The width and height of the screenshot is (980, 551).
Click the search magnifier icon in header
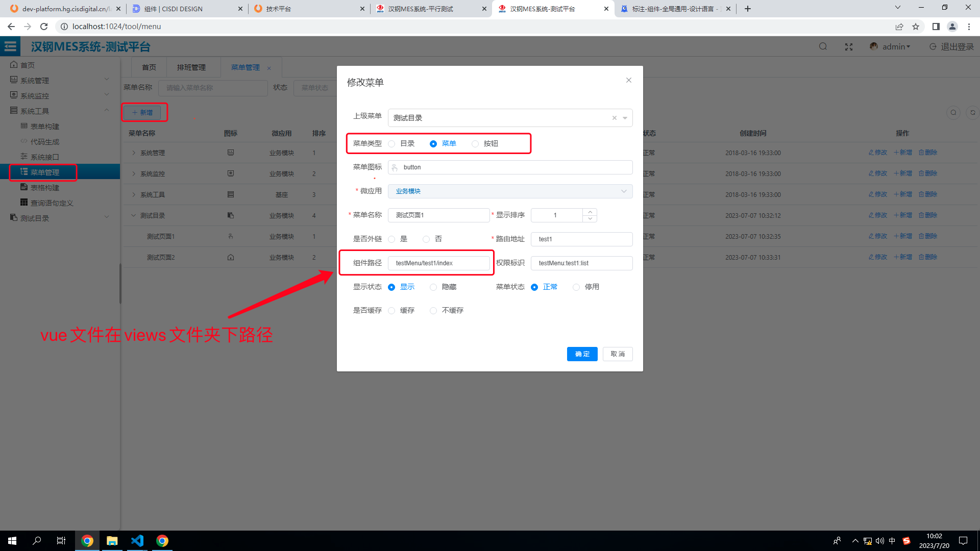823,46
